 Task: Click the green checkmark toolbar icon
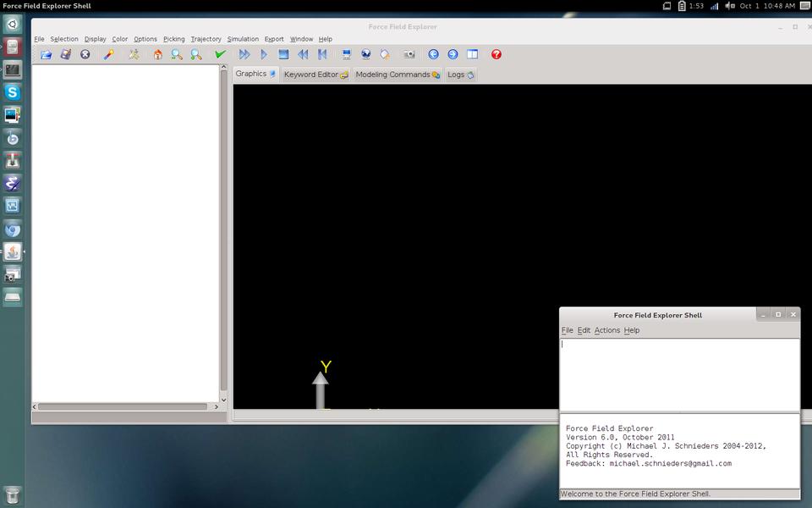(x=220, y=54)
